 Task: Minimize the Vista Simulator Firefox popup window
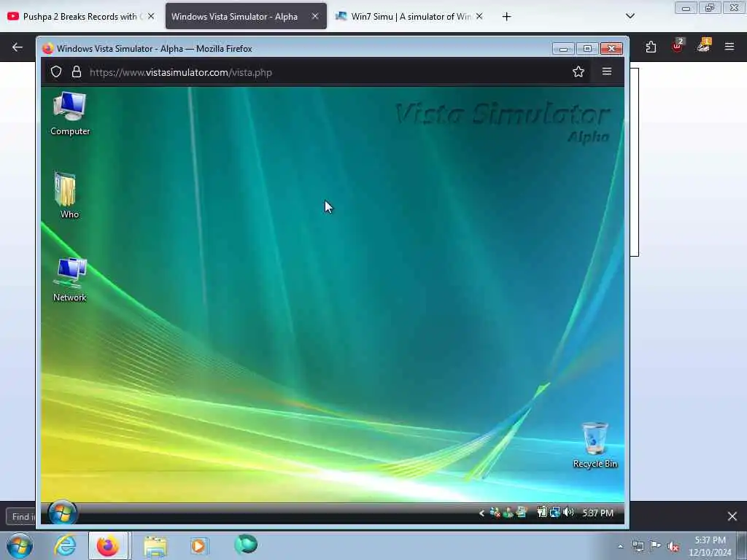pyautogui.click(x=563, y=49)
